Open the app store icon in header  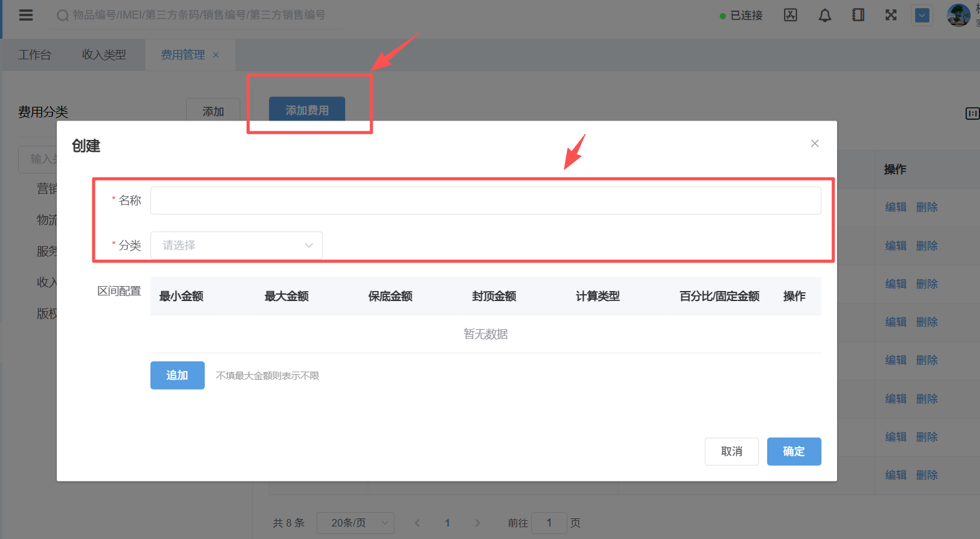click(790, 15)
